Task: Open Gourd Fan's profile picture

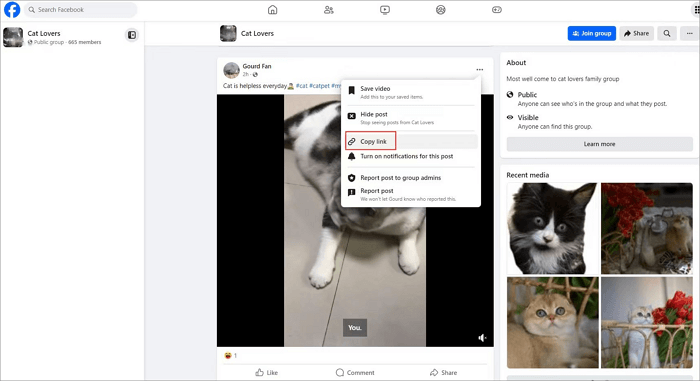Action: [231, 70]
